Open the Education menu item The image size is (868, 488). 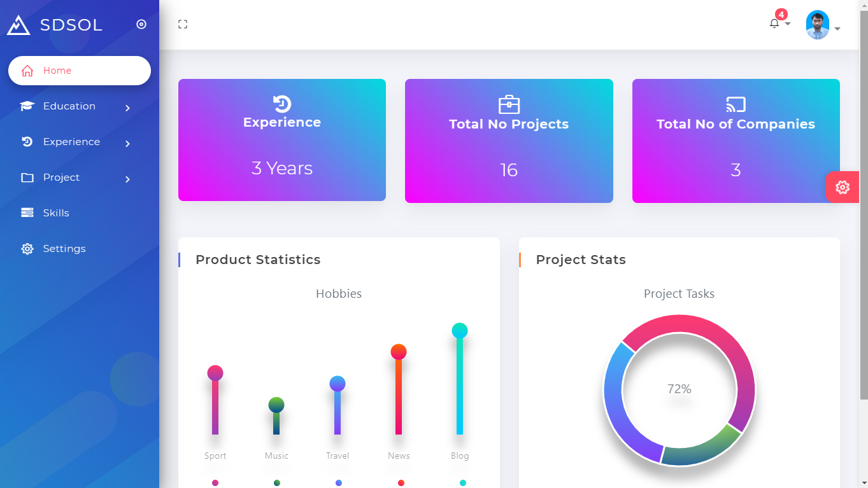(x=80, y=106)
